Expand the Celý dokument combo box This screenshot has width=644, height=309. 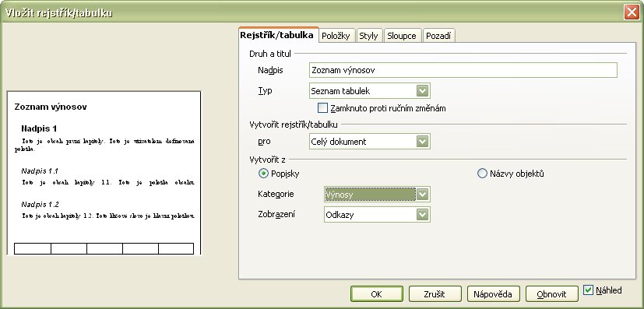(423, 142)
